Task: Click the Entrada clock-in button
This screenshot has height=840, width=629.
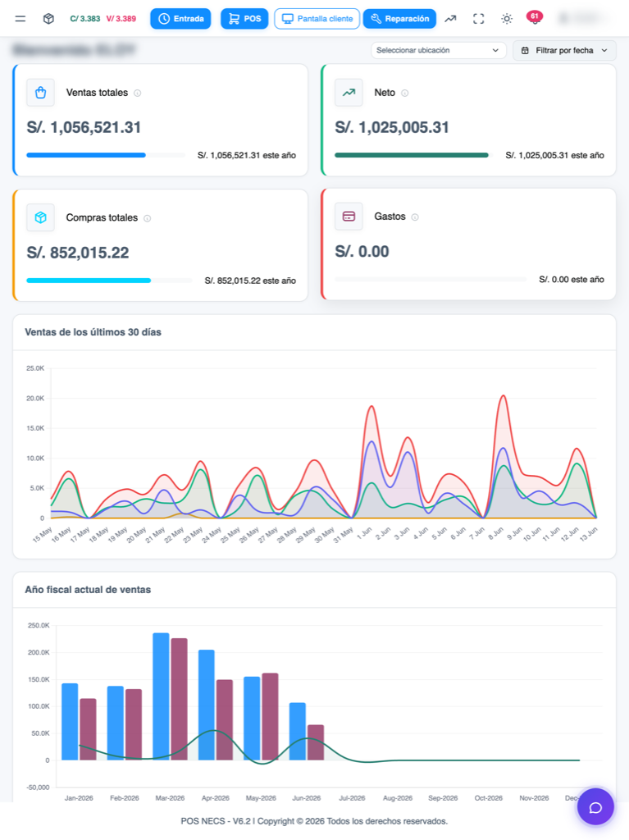Action: (180, 19)
